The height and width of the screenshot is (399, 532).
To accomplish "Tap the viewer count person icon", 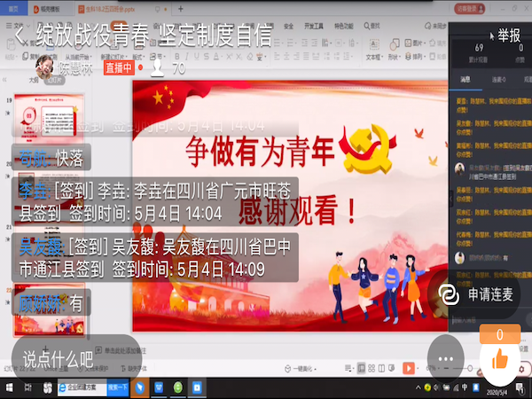I will point(158,68).
